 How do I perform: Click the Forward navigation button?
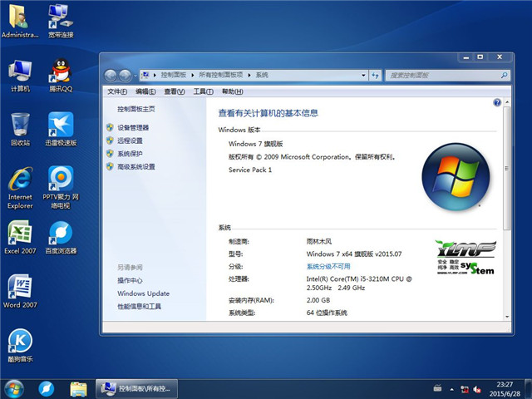(x=125, y=76)
